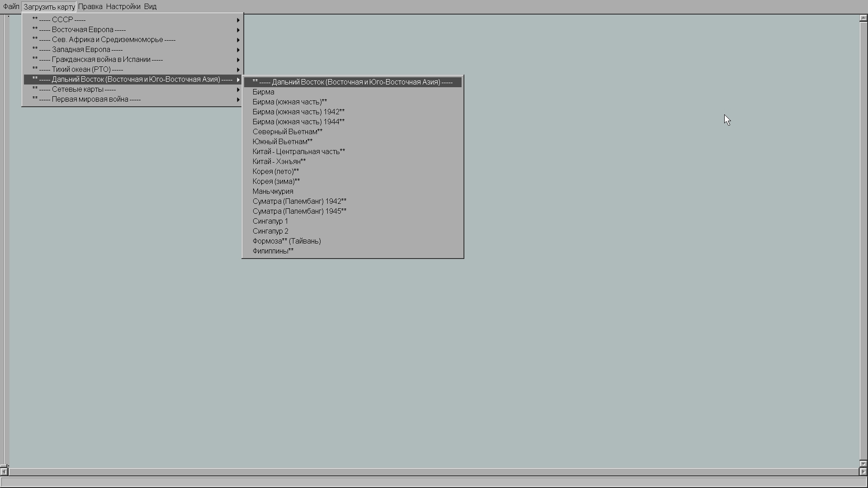Viewport: 868px width, 488px height.
Task: Click the horizontal scrollbar right arrow
Action: point(863,472)
